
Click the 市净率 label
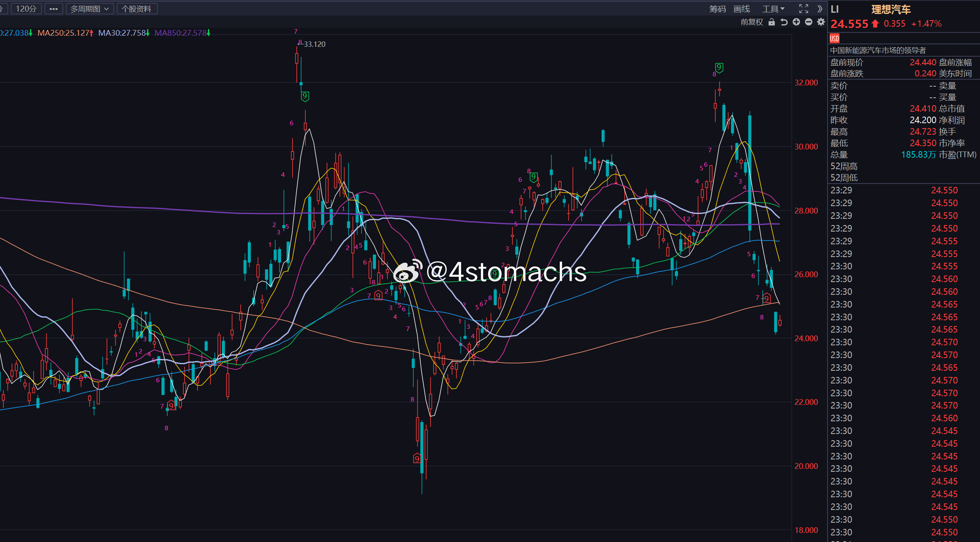pos(952,143)
